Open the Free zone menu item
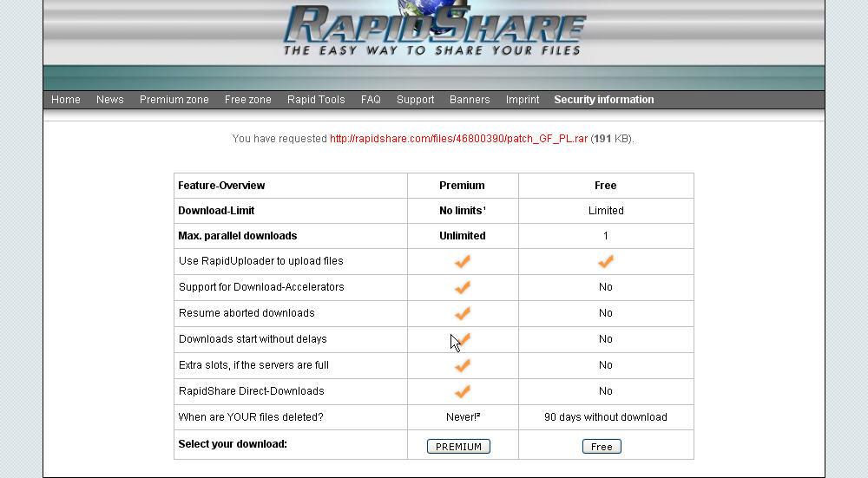 [x=248, y=100]
